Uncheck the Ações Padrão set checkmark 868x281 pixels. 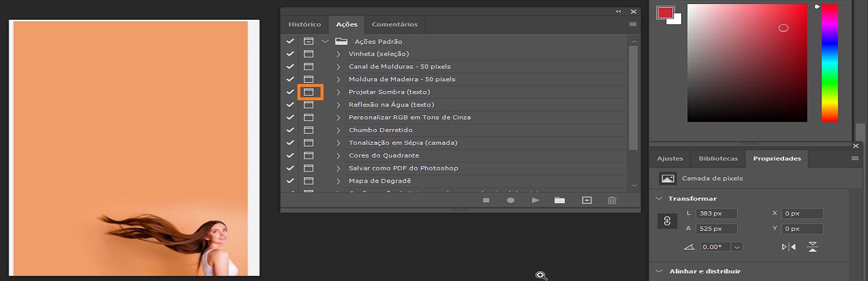click(x=290, y=41)
